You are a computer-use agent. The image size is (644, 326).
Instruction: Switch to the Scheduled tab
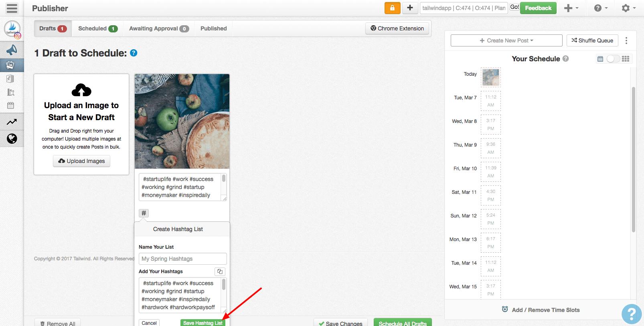coord(97,28)
